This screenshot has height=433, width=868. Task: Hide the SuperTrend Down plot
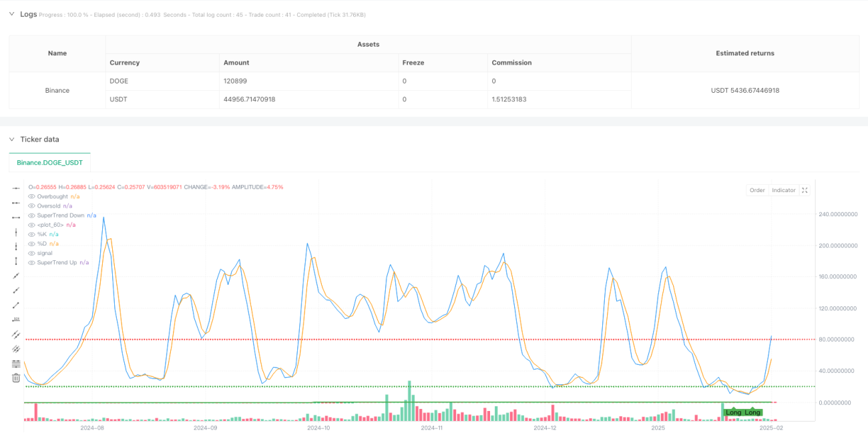[x=32, y=215]
